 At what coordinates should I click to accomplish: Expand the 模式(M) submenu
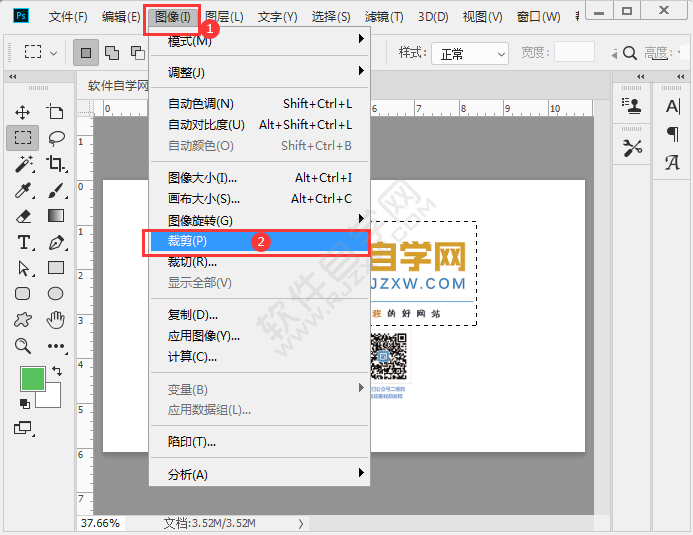pyautogui.click(x=259, y=41)
